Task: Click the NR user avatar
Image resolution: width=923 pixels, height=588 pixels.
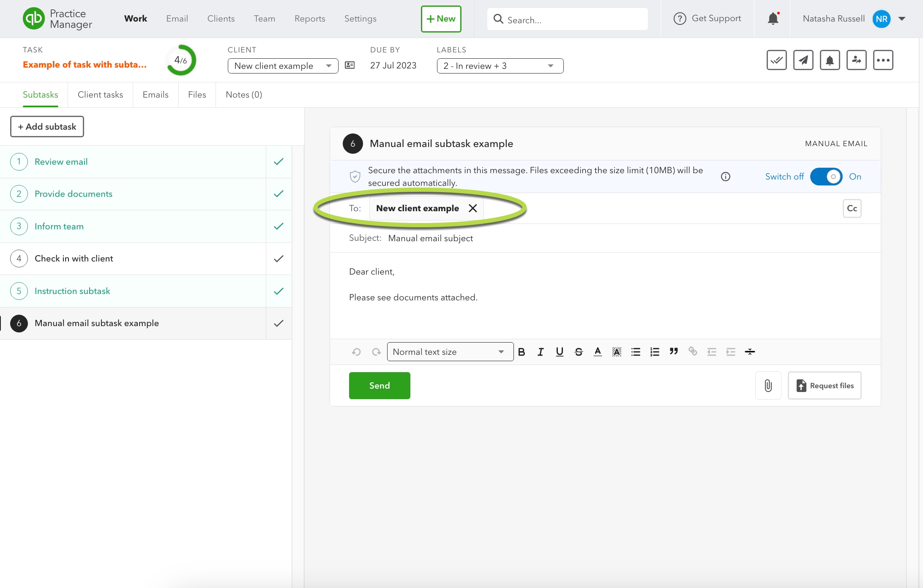Action: (881, 19)
